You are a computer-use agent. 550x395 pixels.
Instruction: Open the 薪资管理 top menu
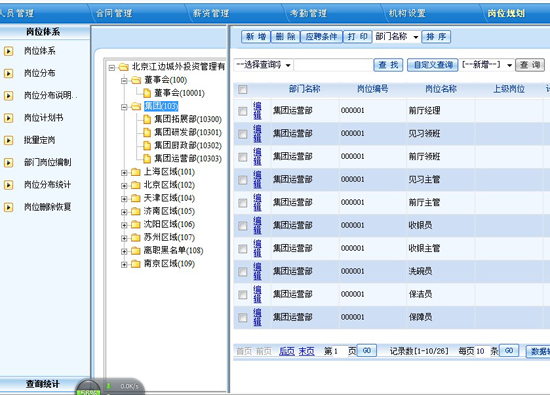point(211,14)
